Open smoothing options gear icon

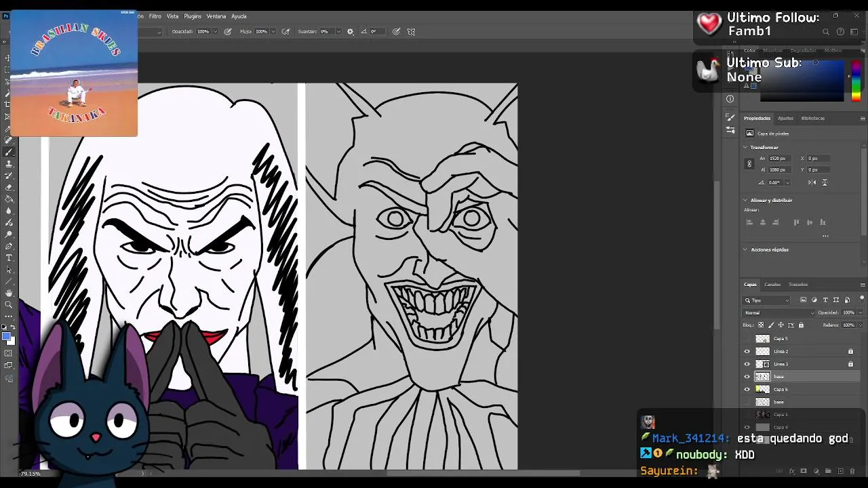point(350,31)
